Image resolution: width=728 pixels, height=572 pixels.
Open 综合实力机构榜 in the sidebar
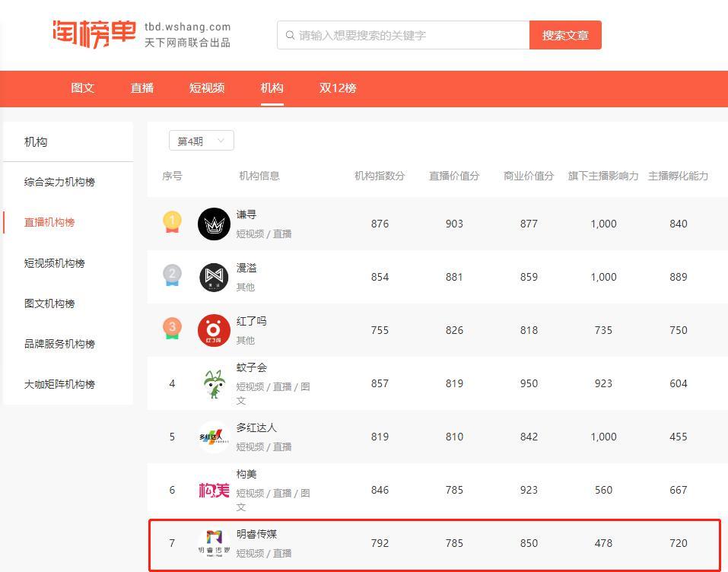(59, 182)
